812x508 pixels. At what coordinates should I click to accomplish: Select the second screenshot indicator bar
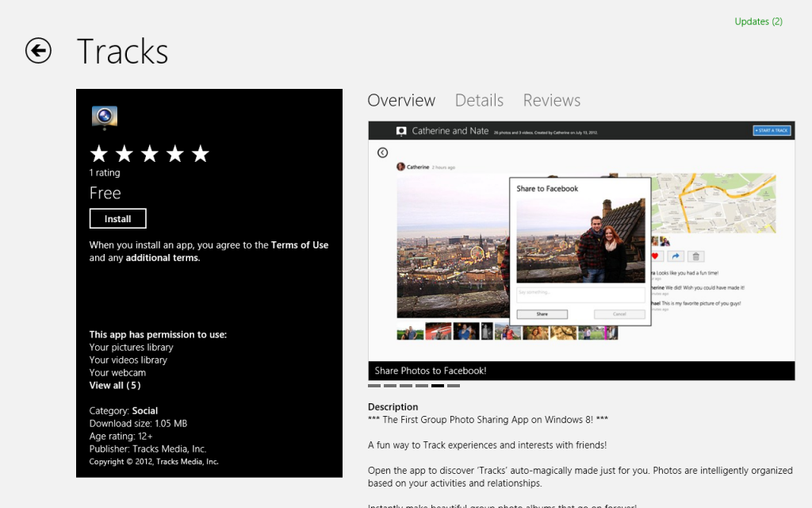(390, 386)
